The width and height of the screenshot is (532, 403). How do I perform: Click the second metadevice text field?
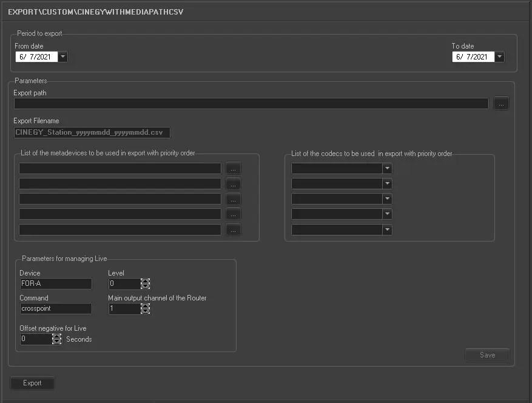[x=120, y=184]
